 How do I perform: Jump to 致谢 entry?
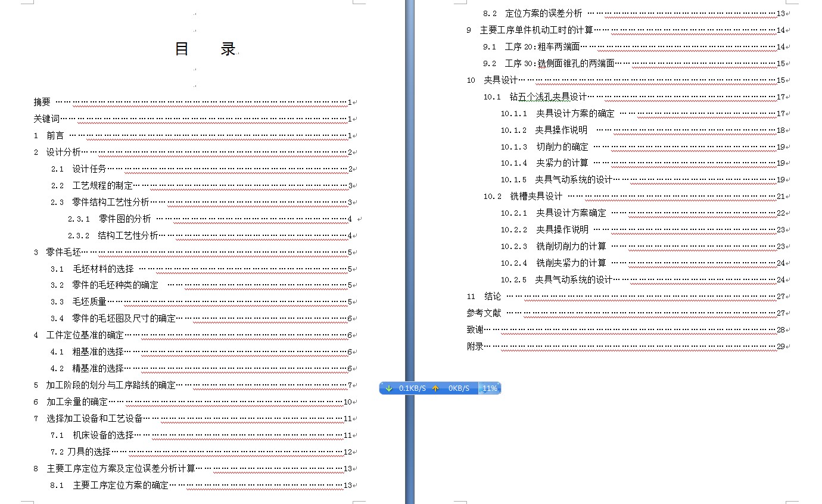(626, 329)
